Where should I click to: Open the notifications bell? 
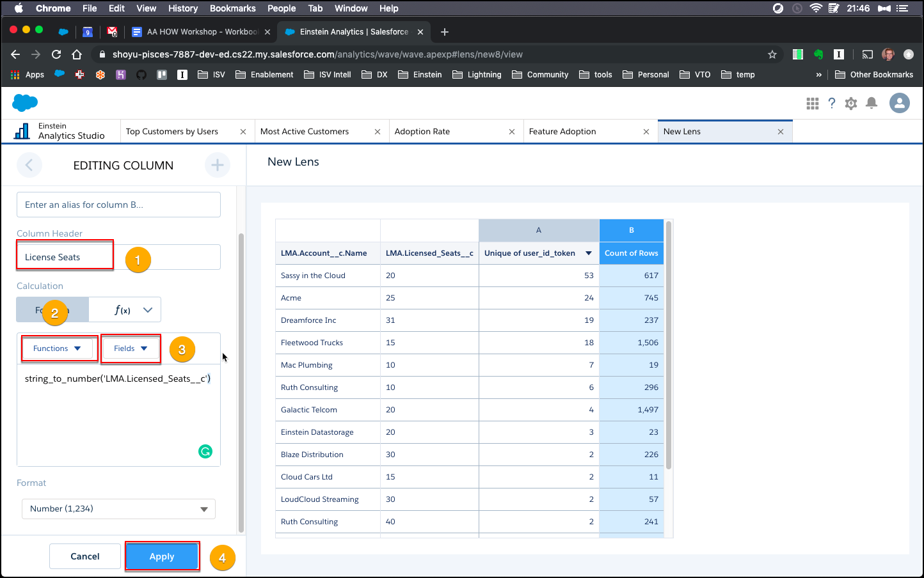[872, 103]
